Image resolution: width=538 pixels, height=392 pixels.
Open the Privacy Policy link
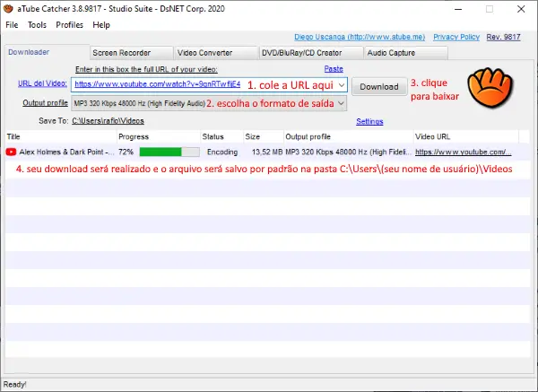pos(456,37)
